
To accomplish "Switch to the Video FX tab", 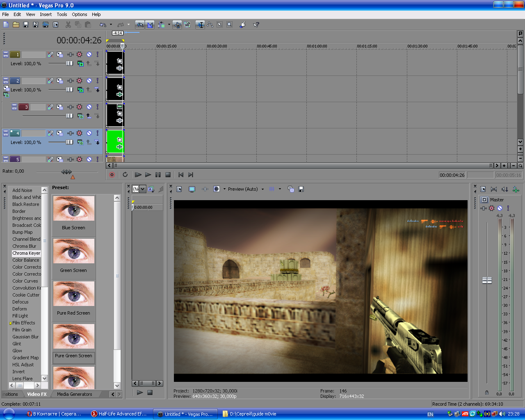I will (37, 394).
